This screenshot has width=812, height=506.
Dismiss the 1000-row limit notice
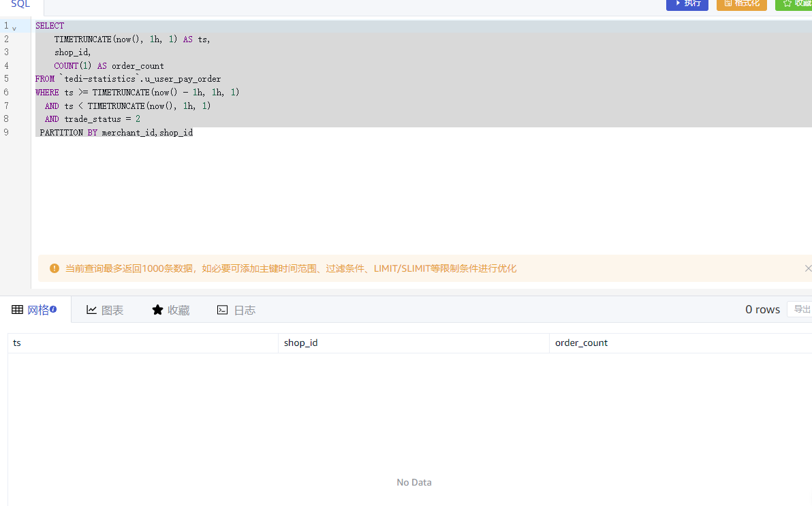pos(808,268)
